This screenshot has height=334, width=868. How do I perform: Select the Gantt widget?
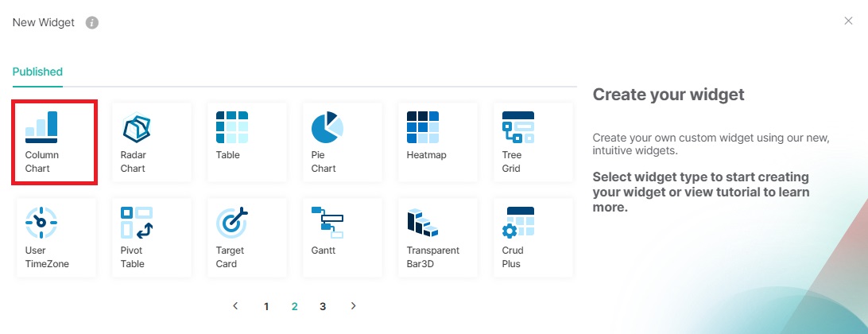point(343,237)
